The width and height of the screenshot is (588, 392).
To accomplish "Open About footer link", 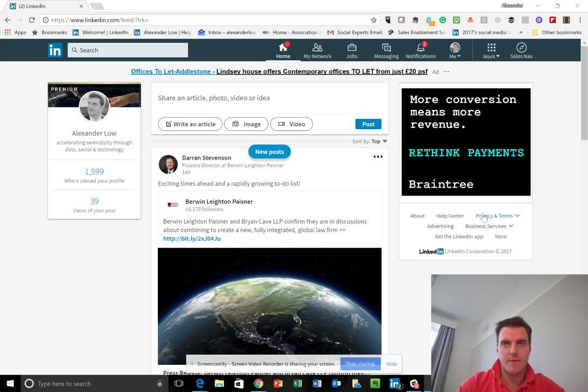I will pos(418,216).
